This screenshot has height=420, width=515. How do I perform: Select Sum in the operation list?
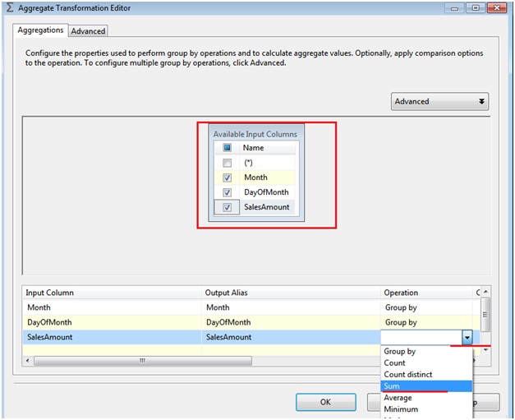click(x=426, y=386)
